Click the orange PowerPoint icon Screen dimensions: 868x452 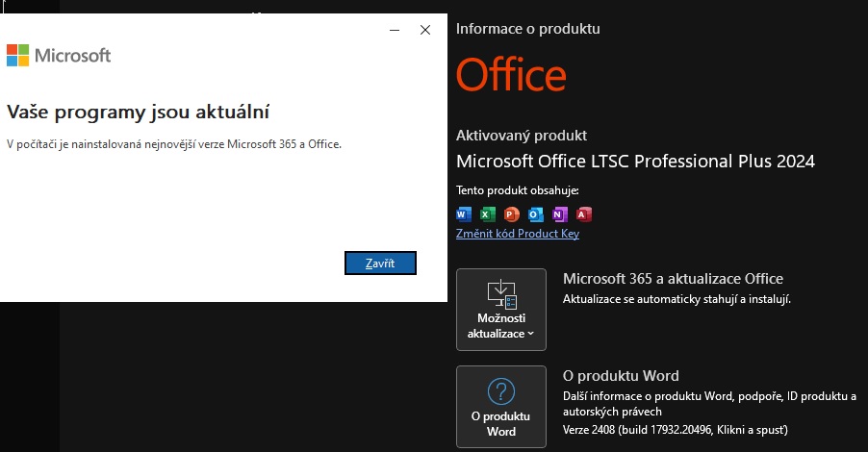coord(511,214)
